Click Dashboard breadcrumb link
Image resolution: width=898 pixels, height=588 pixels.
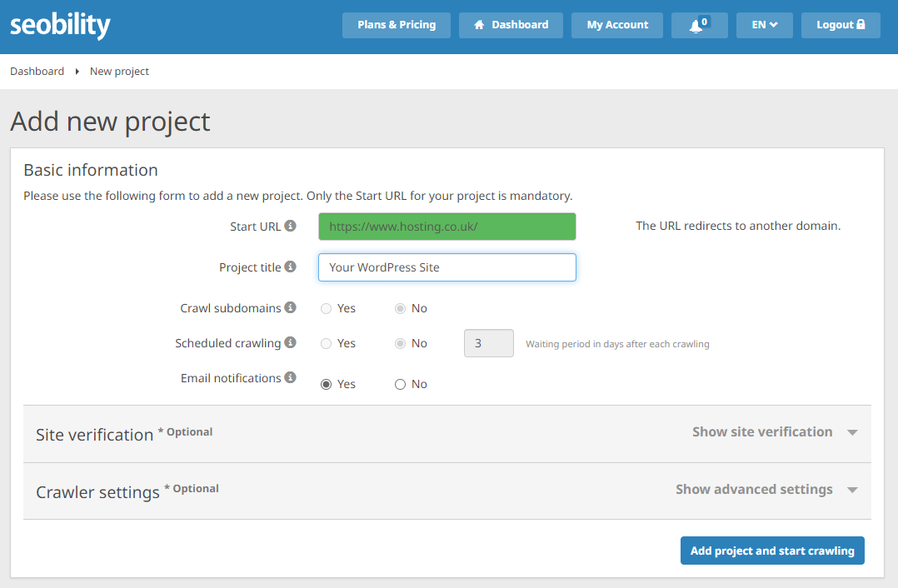(37, 72)
